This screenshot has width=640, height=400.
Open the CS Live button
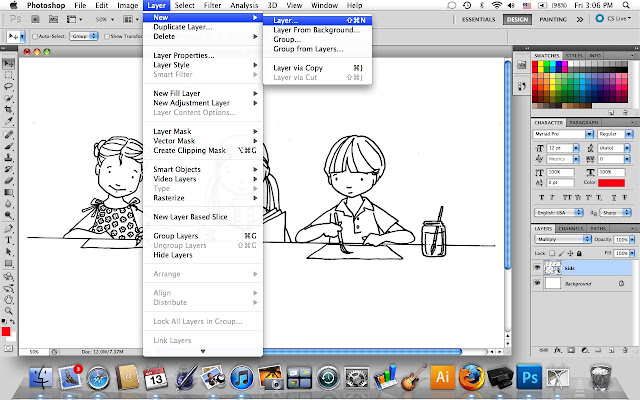(613, 18)
